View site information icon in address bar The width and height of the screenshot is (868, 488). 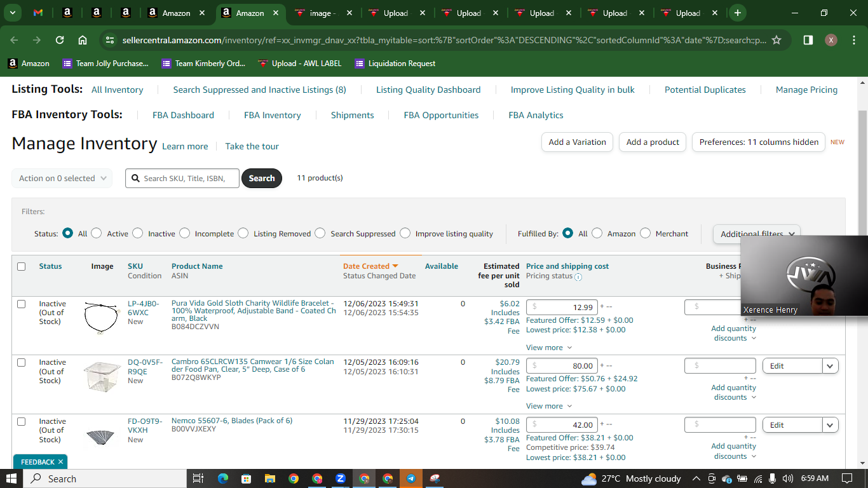click(110, 40)
